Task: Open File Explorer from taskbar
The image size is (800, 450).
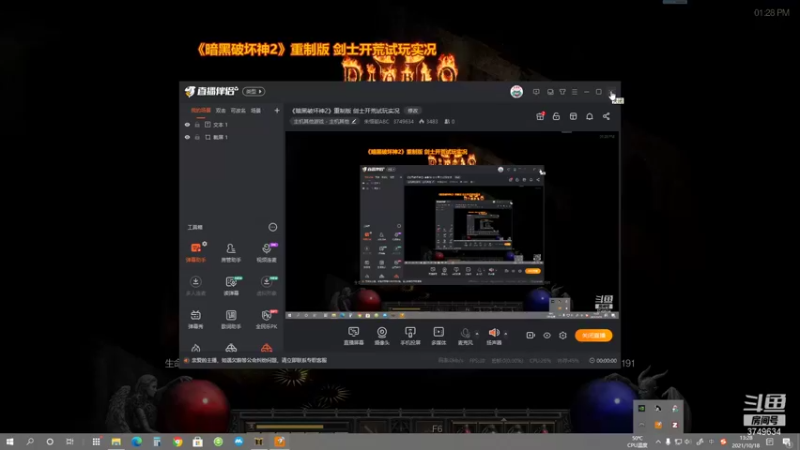Action: [x=116, y=442]
